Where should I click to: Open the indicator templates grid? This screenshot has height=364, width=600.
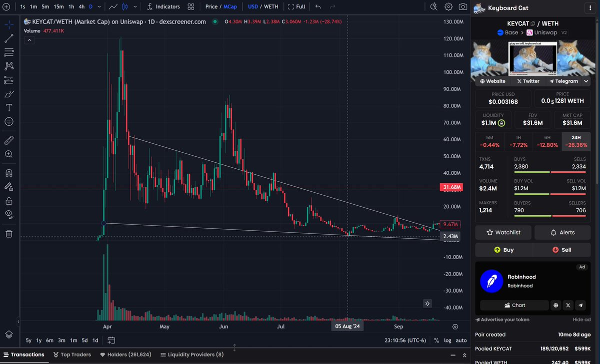pos(191,6)
